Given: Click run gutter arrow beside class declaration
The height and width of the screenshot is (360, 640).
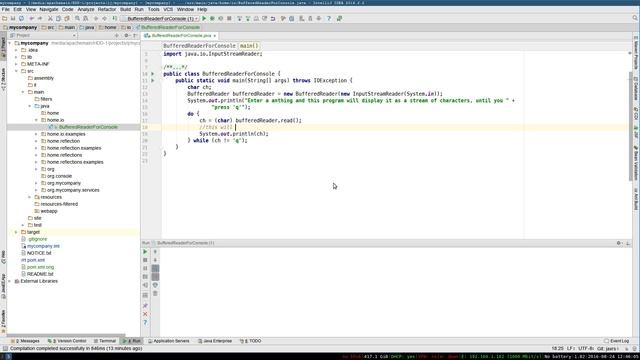Looking at the screenshot, I should point(153,74).
